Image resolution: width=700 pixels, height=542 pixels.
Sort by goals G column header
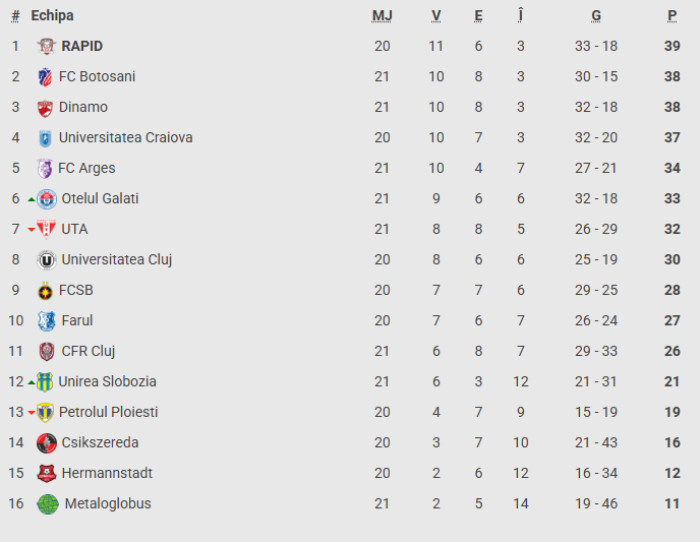[596, 16]
